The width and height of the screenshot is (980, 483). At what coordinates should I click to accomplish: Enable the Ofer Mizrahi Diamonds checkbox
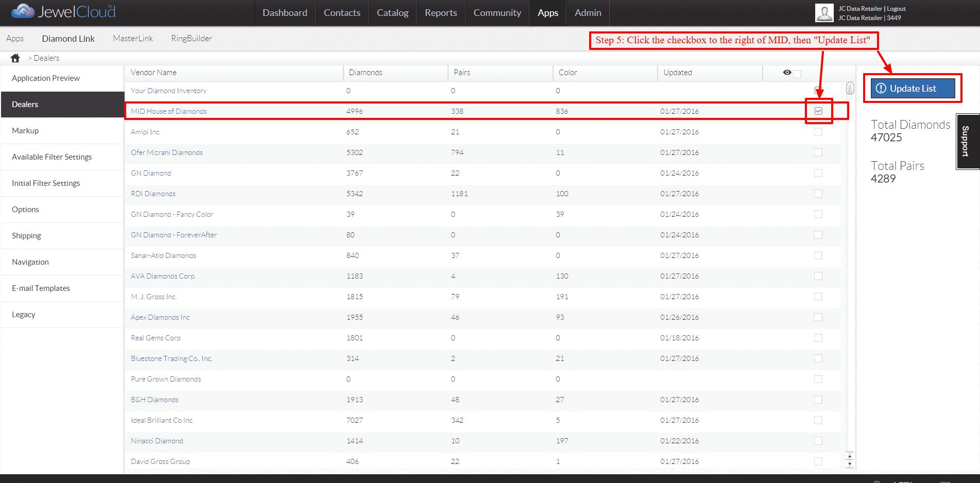[x=818, y=152]
